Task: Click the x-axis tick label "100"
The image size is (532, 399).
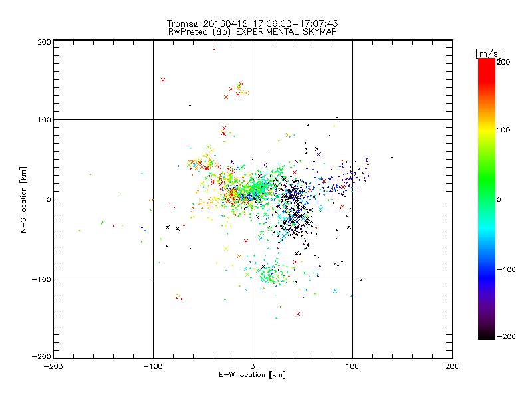Action: [x=352, y=366]
